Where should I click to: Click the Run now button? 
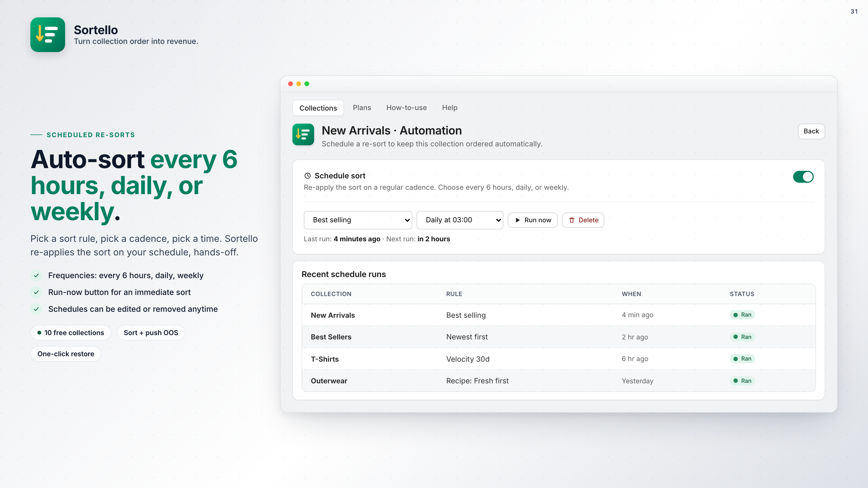tap(532, 220)
